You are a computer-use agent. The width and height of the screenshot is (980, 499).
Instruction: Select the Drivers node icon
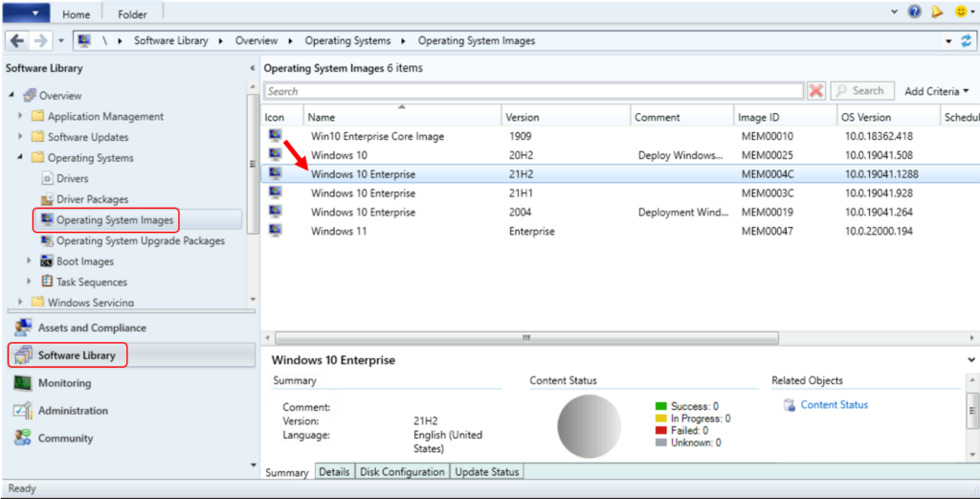[x=47, y=178]
